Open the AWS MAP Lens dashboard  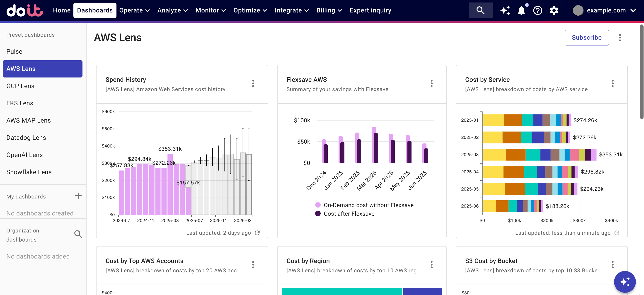coord(43,121)
